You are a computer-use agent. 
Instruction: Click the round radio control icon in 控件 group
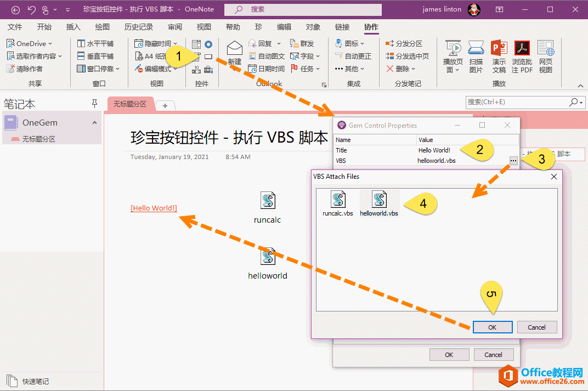pyautogui.click(x=208, y=44)
